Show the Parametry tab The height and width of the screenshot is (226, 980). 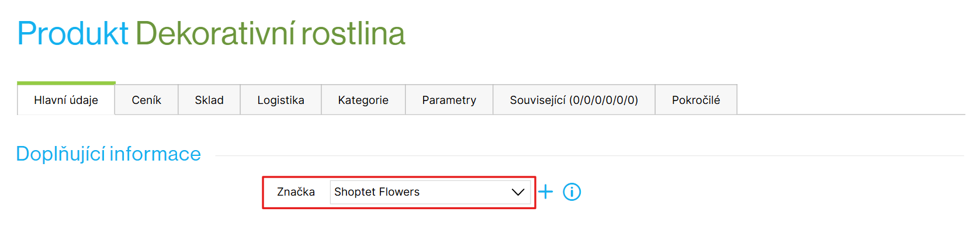(449, 100)
